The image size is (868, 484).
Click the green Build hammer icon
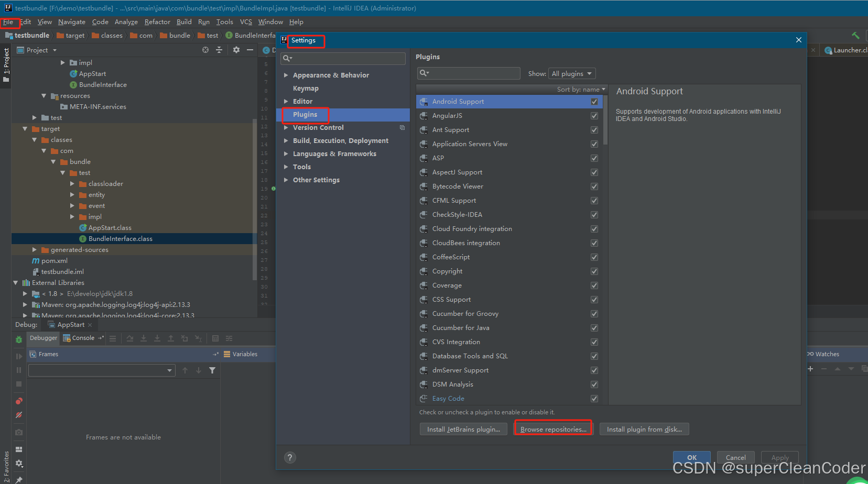point(855,35)
